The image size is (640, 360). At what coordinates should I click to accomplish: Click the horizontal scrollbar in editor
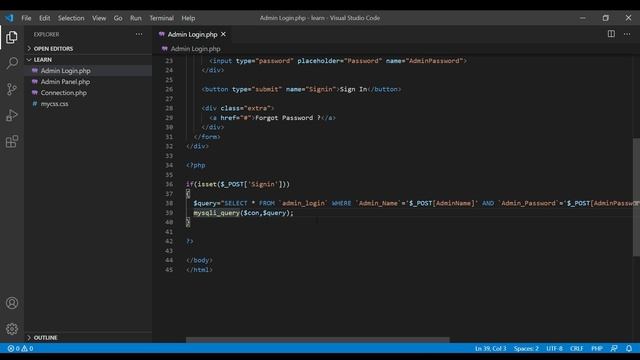(318, 340)
